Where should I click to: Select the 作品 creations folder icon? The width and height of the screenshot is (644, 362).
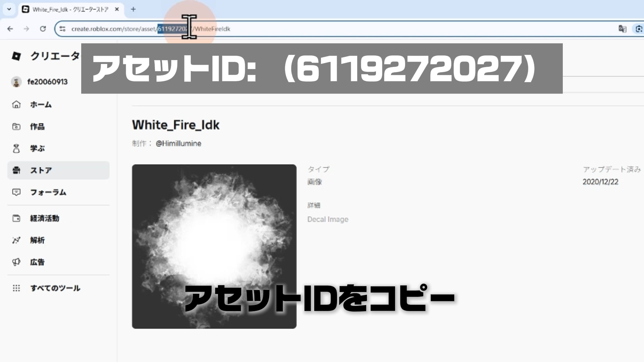click(x=16, y=127)
